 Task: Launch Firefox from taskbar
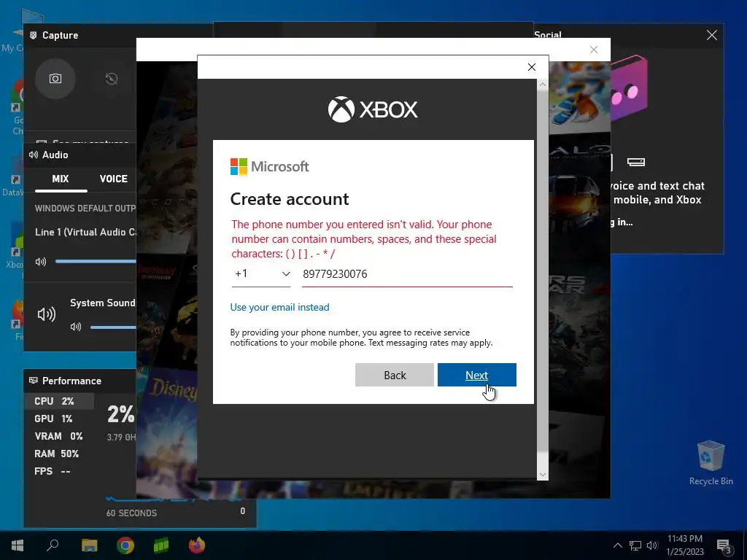pos(197,545)
